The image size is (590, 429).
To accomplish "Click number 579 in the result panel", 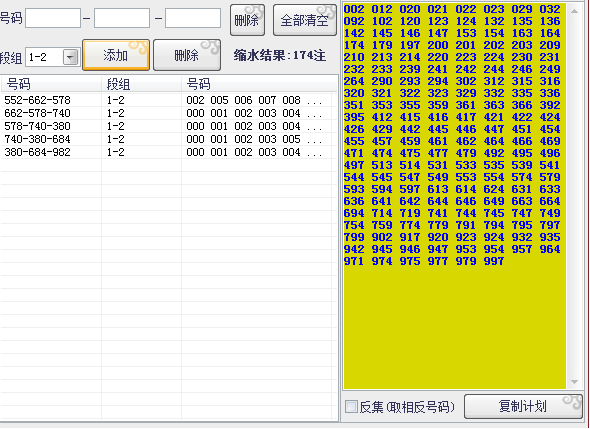I will [x=550, y=177].
